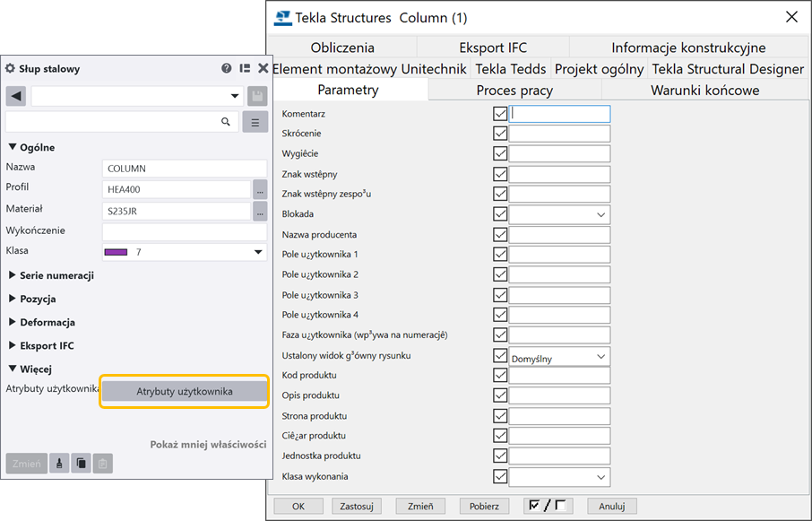Click the help question mark icon
This screenshot has height=521, width=812.
coord(227,68)
